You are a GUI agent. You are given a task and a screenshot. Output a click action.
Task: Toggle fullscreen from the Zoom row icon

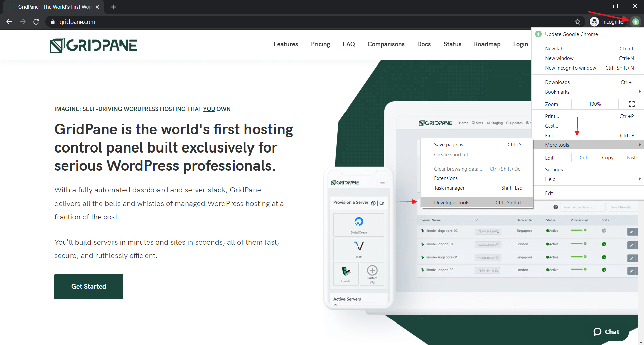pyautogui.click(x=631, y=104)
